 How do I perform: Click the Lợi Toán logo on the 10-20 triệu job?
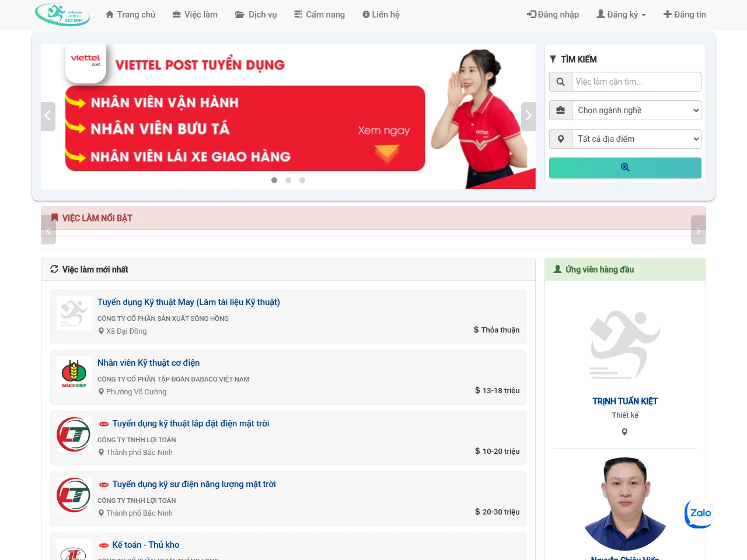click(74, 435)
